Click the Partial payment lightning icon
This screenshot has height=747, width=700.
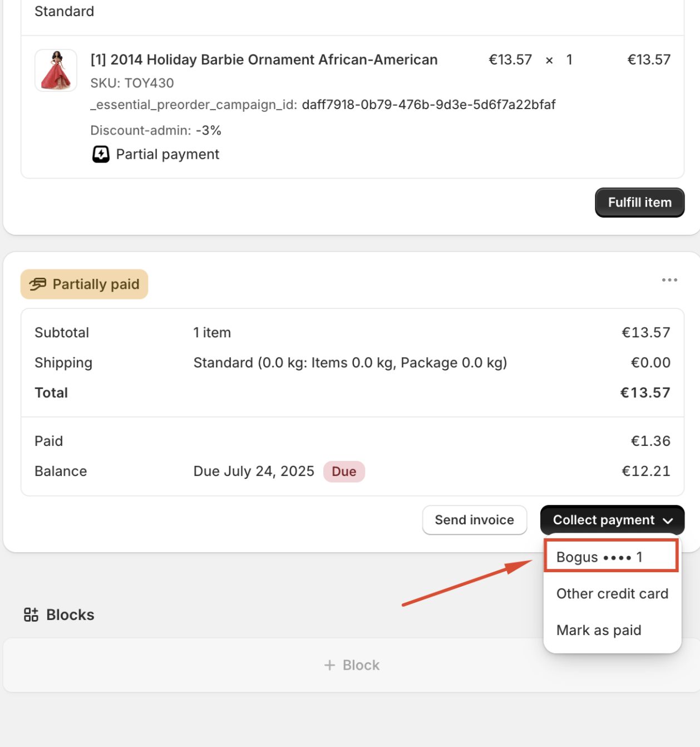[101, 154]
